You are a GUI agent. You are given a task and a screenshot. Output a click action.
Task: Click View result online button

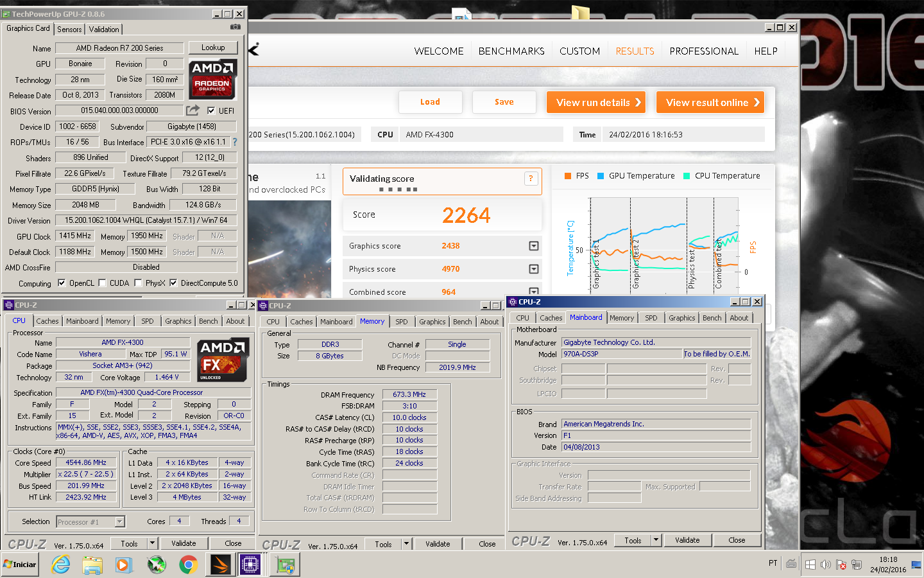710,102
